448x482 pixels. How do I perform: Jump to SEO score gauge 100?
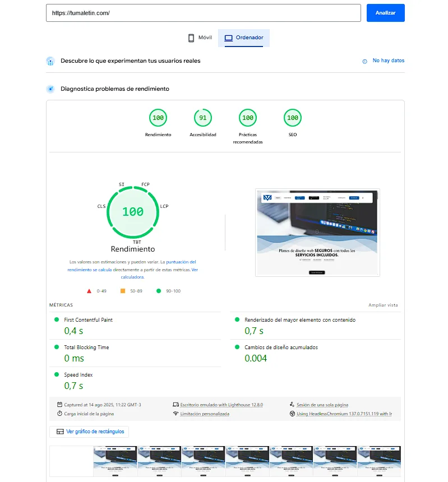293,118
